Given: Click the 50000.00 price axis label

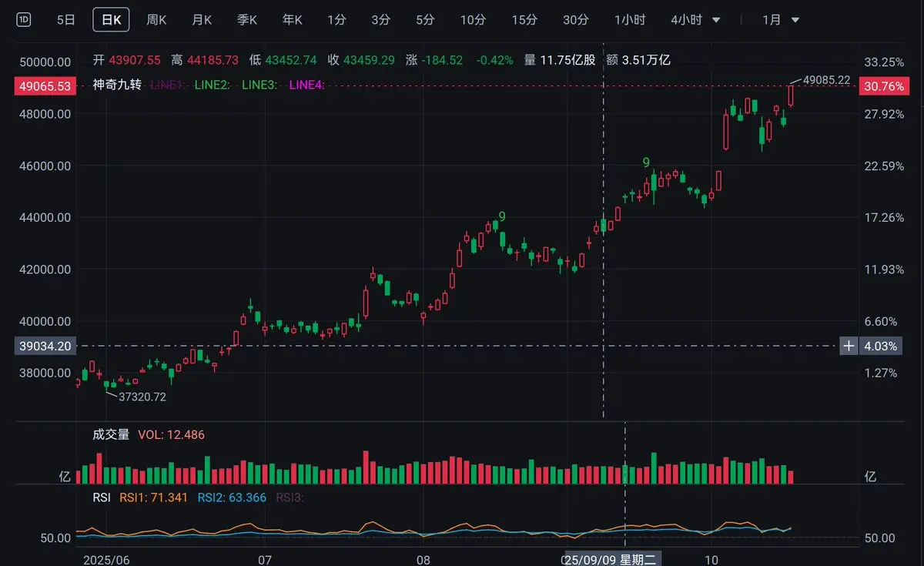Looking at the screenshot, I should point(47,62).
